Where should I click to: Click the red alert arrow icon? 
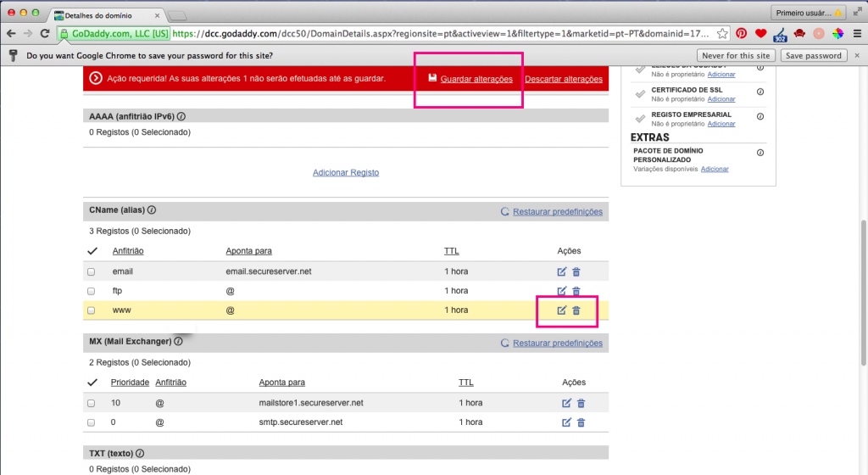click(96, 79)
